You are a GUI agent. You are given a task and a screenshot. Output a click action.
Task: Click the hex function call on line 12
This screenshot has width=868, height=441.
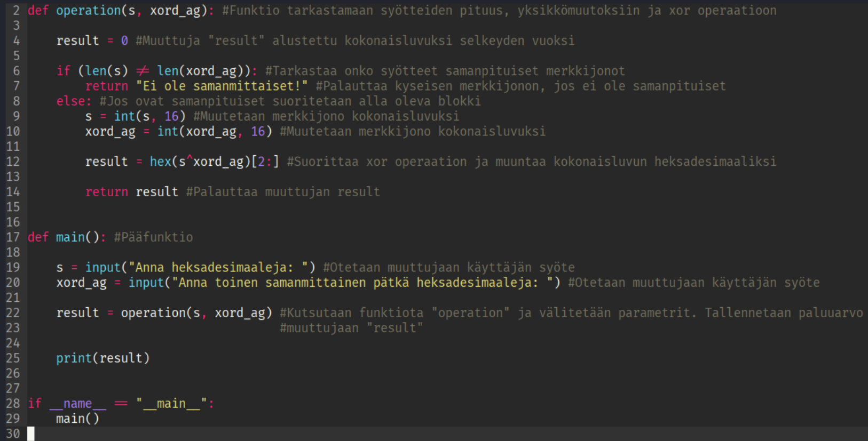pyautogui.click(x=160, y=162)
